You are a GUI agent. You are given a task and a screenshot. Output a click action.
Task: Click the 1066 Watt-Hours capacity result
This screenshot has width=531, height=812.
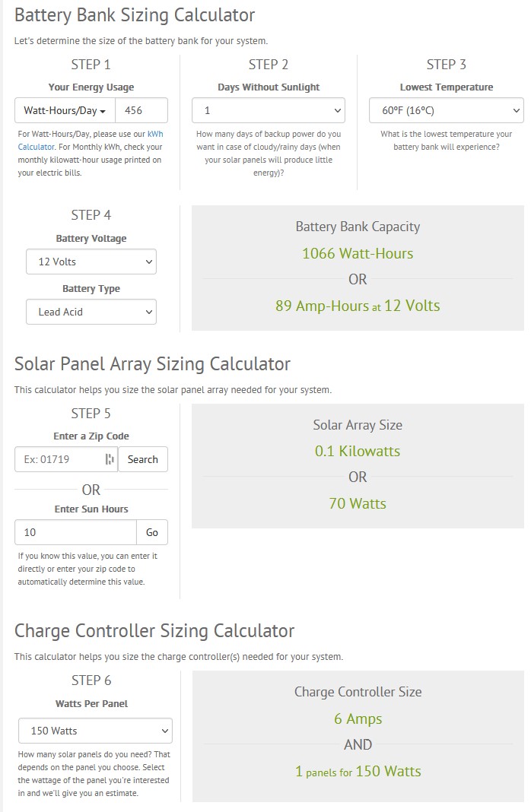coord(358,253)
